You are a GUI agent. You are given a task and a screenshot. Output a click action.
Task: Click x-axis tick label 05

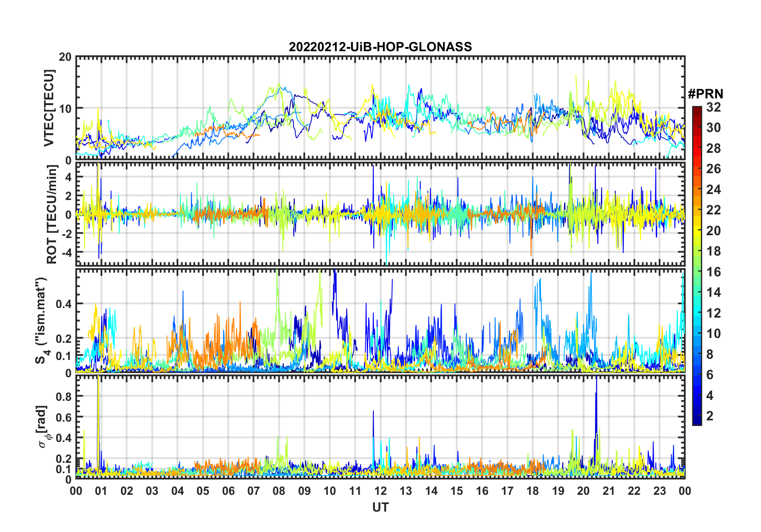[203, 491]
